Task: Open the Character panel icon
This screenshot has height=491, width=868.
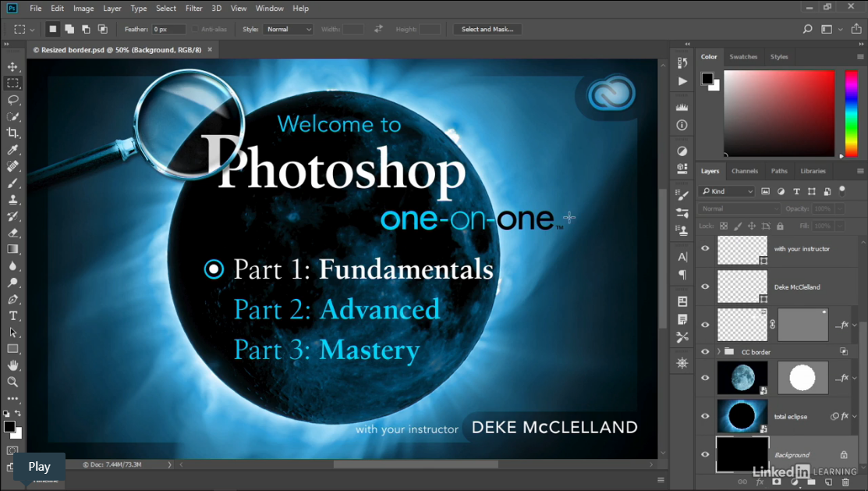Action: click(682, 257)
